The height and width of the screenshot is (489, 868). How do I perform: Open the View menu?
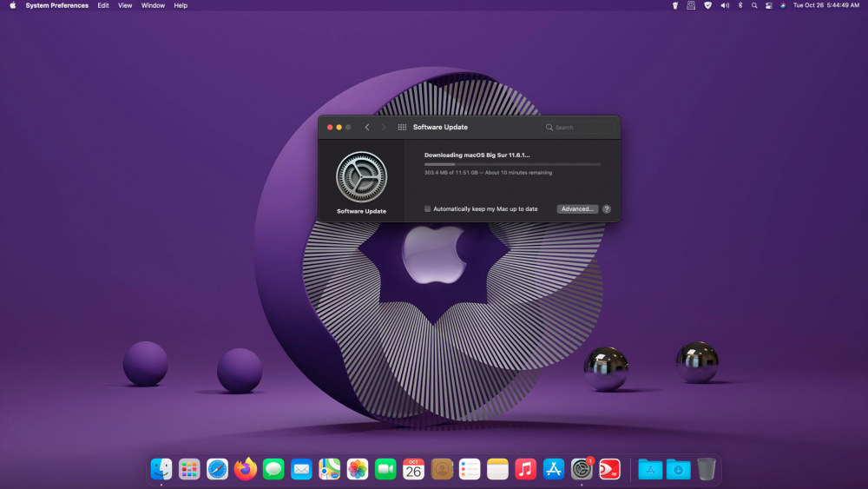(125, 5)
